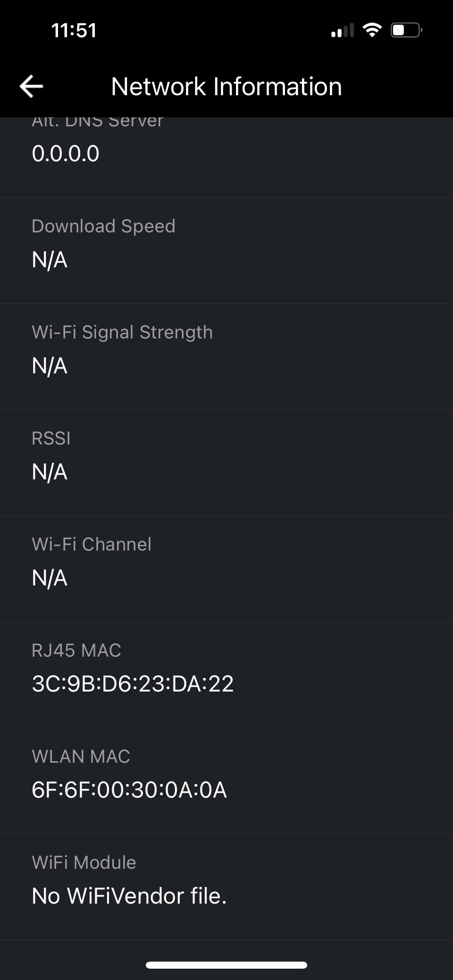Image resolution: width=453 pixels, height=980 pixels.
Task: Tap the cellular signal bars icon
Action: coord(342,31)
